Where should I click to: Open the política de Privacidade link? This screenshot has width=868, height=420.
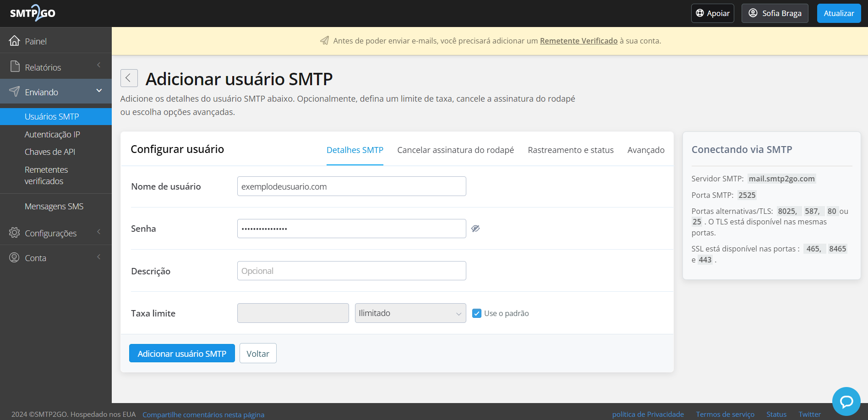(x=648, y=414)
